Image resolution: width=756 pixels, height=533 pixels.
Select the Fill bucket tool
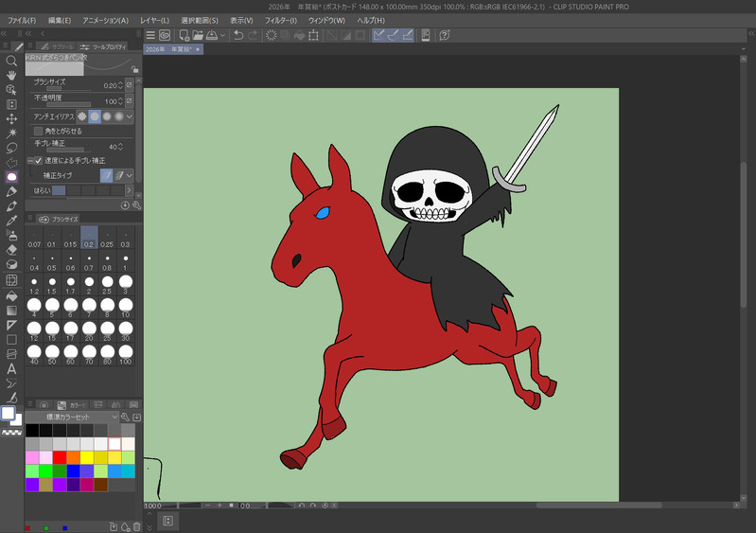[11, 295]
